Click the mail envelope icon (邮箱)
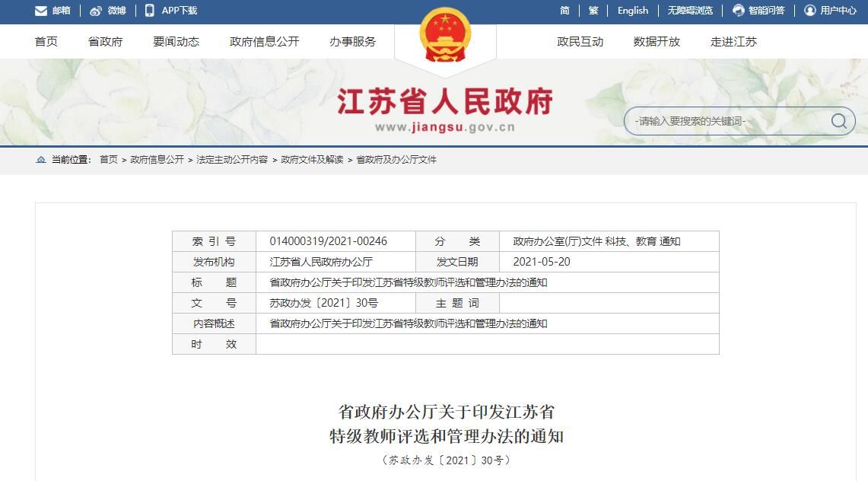868x481 pixels. tap(41, 11)
